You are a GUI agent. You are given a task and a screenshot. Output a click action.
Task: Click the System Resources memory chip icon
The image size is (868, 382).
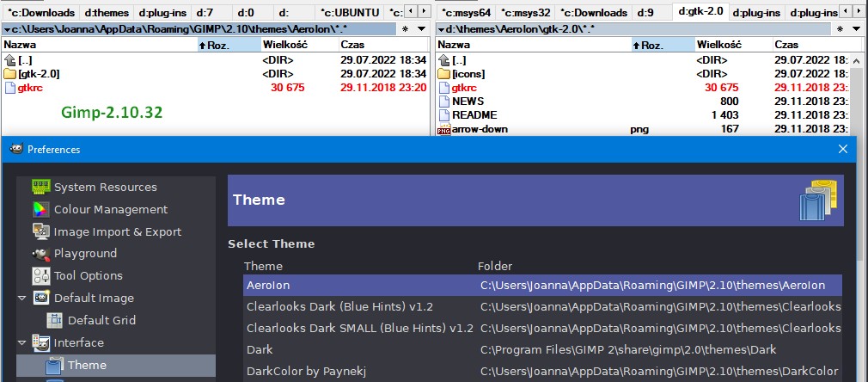tap(41, 187)
